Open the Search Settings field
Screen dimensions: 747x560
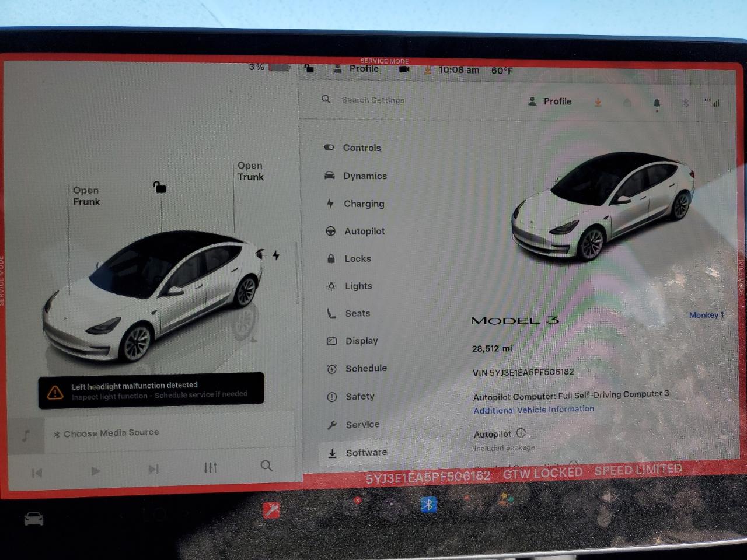(373, 100)
